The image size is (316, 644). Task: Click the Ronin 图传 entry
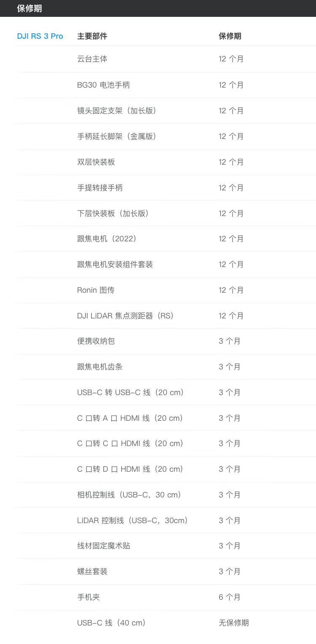(x=96, y=290)
